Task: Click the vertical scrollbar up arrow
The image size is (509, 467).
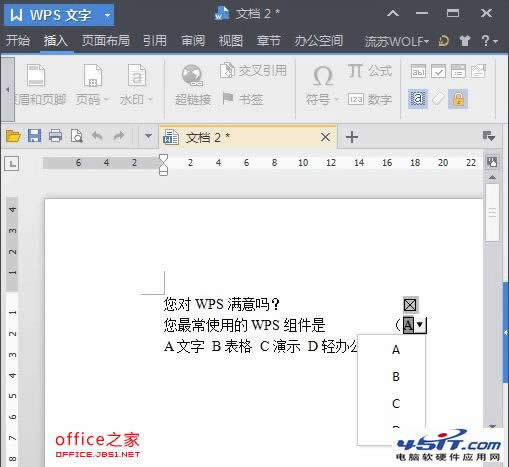Action: click(x=492, y=178)
